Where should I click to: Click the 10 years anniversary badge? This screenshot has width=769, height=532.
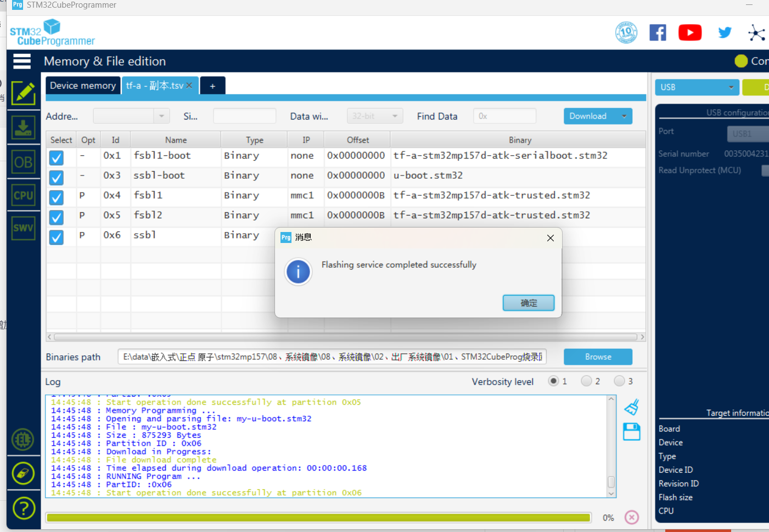pyautogui.click(x=626, y=32)
